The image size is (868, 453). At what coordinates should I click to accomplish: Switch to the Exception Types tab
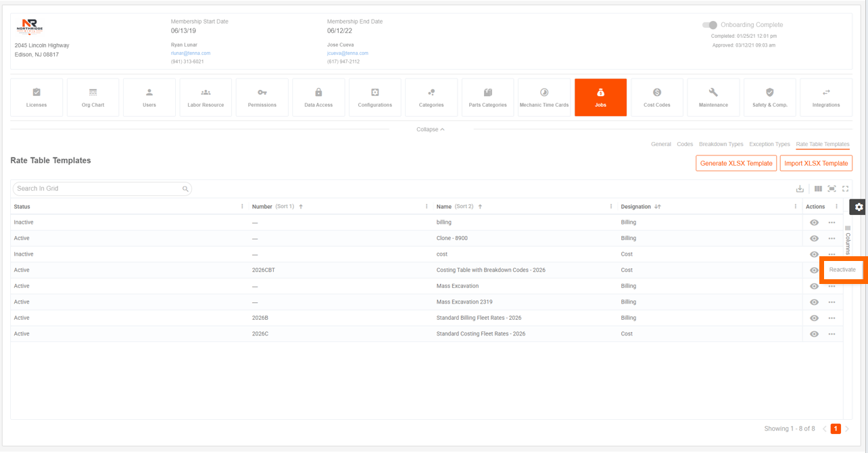click(769, 144)
